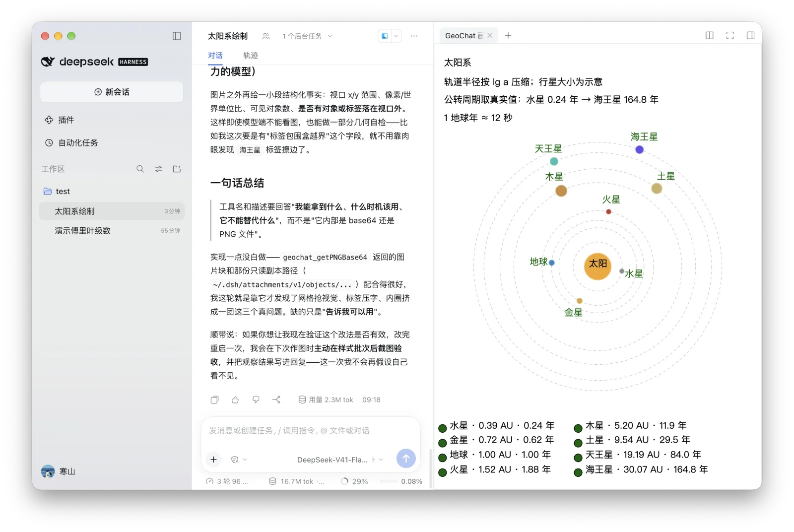
Task: Open the 演示傅里叶级数 conversation
Action: pos(112,230)
